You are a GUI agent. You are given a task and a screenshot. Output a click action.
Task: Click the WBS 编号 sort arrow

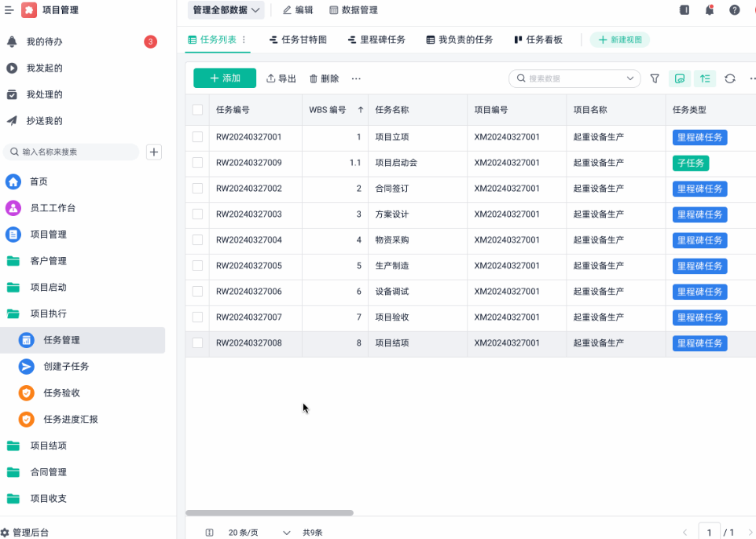click(361, 110)
